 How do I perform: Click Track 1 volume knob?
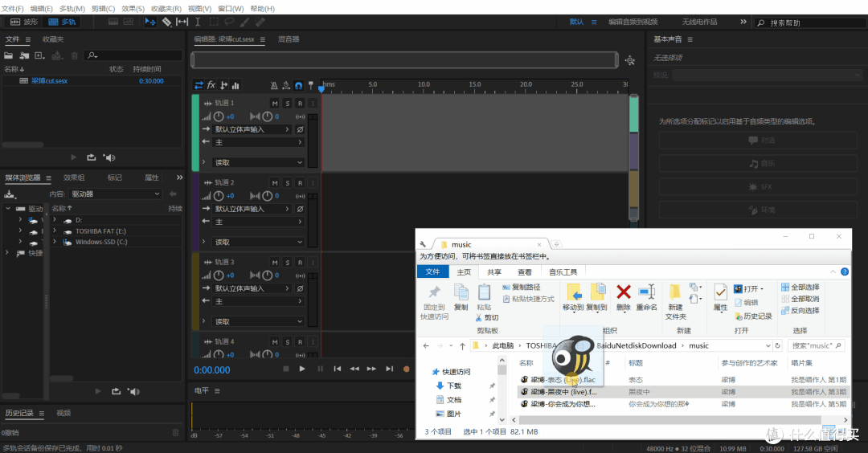219,116
